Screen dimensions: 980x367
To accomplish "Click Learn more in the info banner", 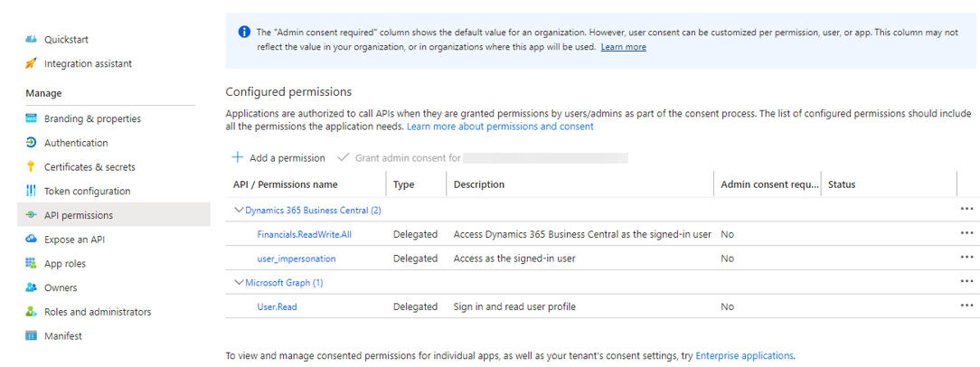I will coord(623,47).
